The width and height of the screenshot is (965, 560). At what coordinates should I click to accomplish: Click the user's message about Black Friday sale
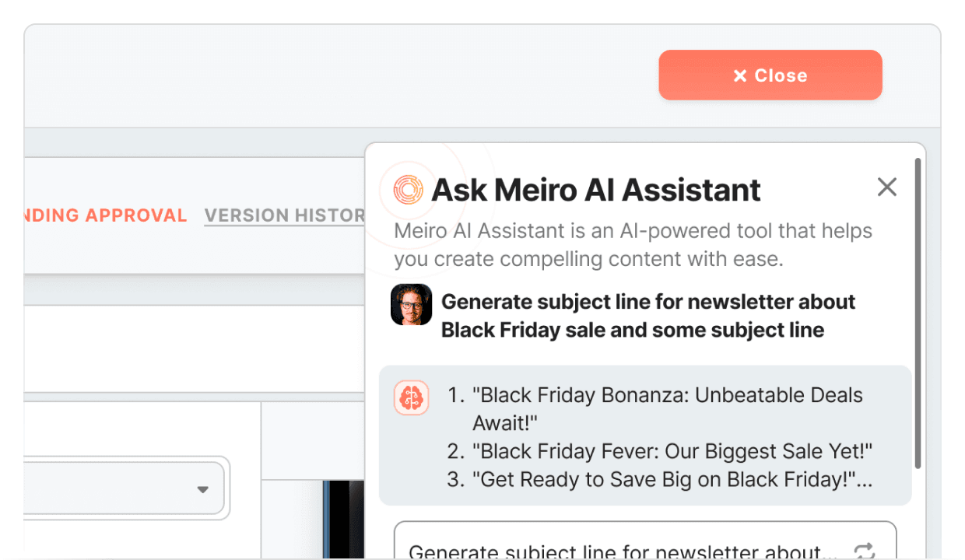point(648,316)
